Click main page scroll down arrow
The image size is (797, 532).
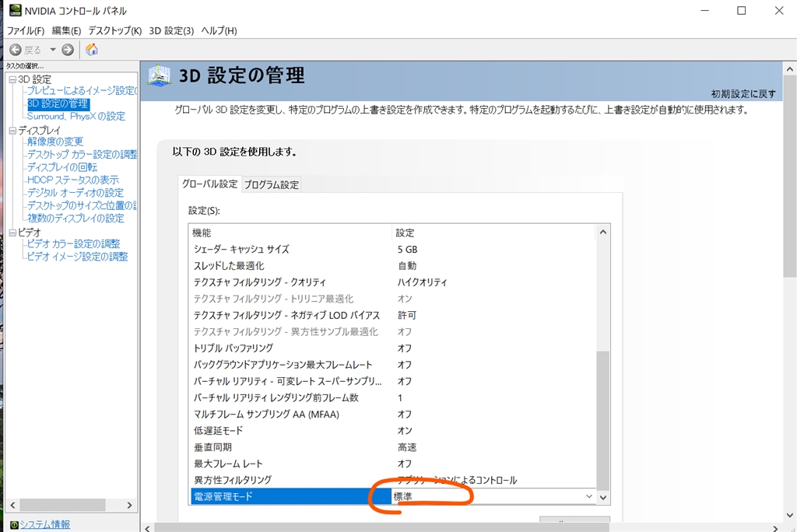pos(789,515)
